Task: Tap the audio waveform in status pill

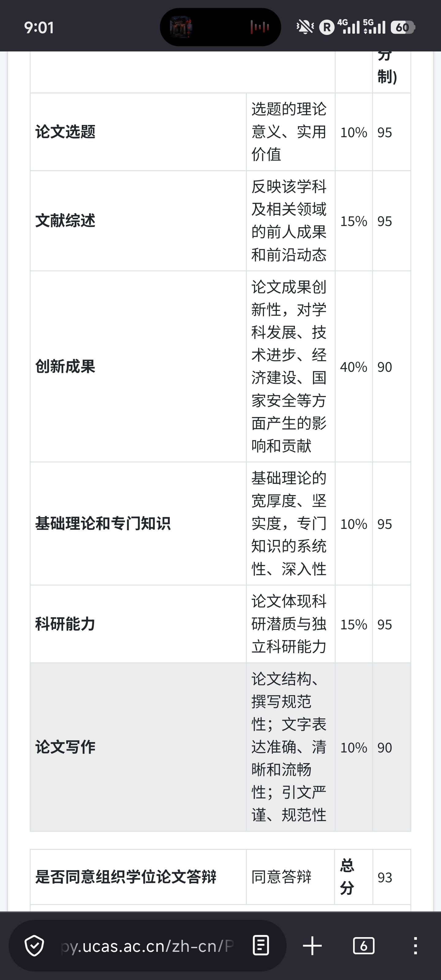Action: coord(260,27)
